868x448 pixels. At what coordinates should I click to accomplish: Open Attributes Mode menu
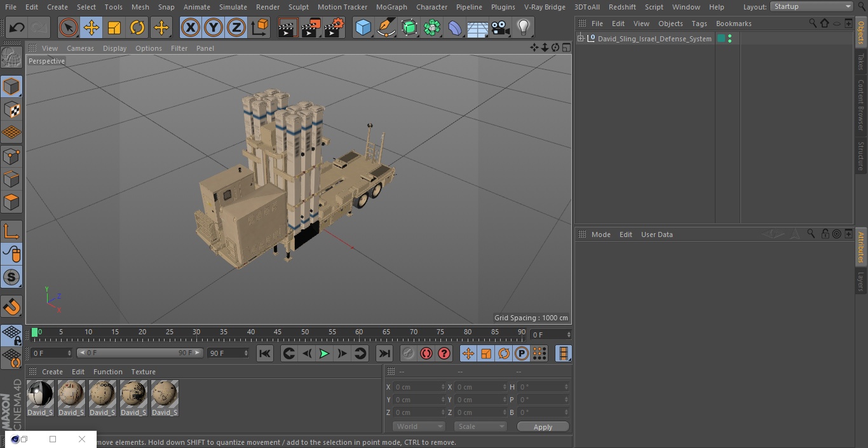[600, 234]
